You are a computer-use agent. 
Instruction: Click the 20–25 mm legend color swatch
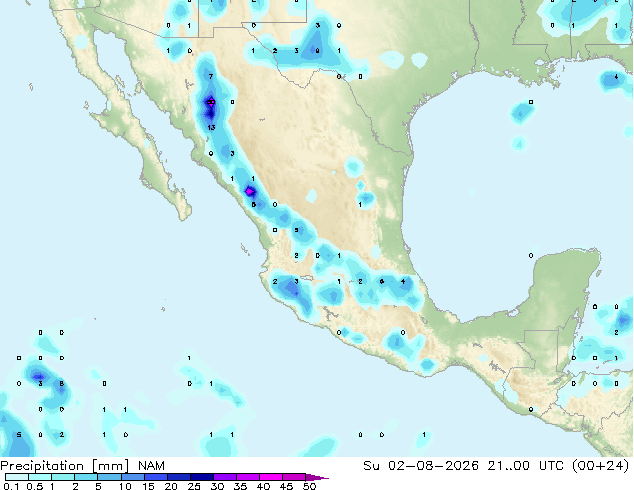click(x=178, y=477)
